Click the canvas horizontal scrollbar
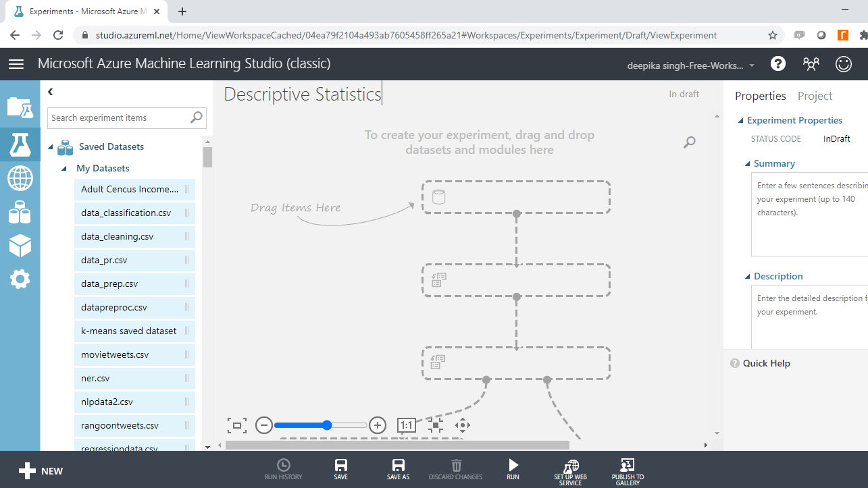The width and height of the screenshot is (868, 488). point(397,445)
